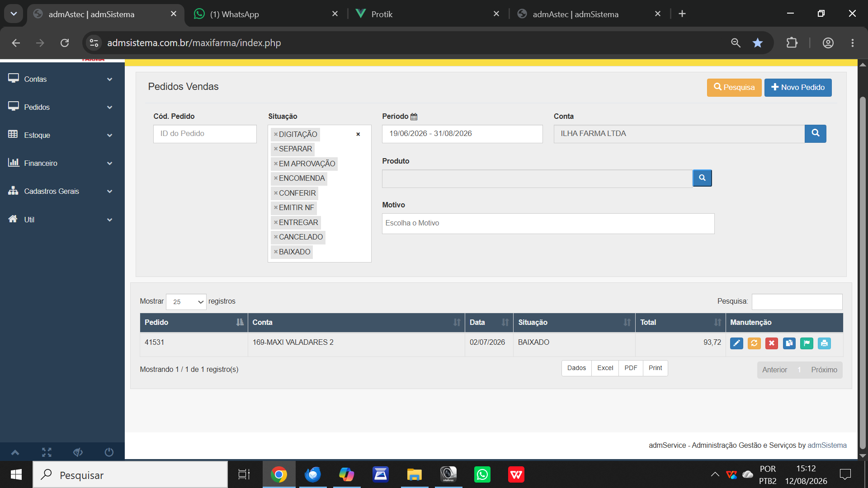Click the green flag icon for order 41531
The image size is (868, 488).
point(807,343)
